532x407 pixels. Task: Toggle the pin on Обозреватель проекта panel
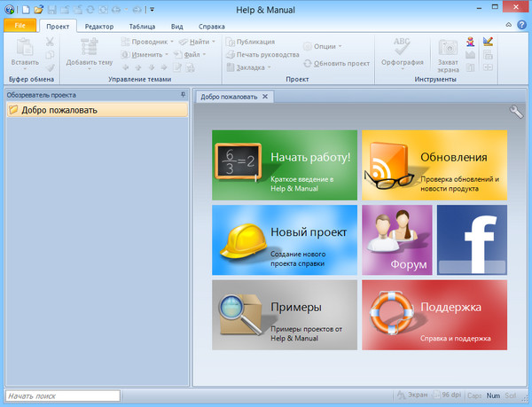(184, 94)
